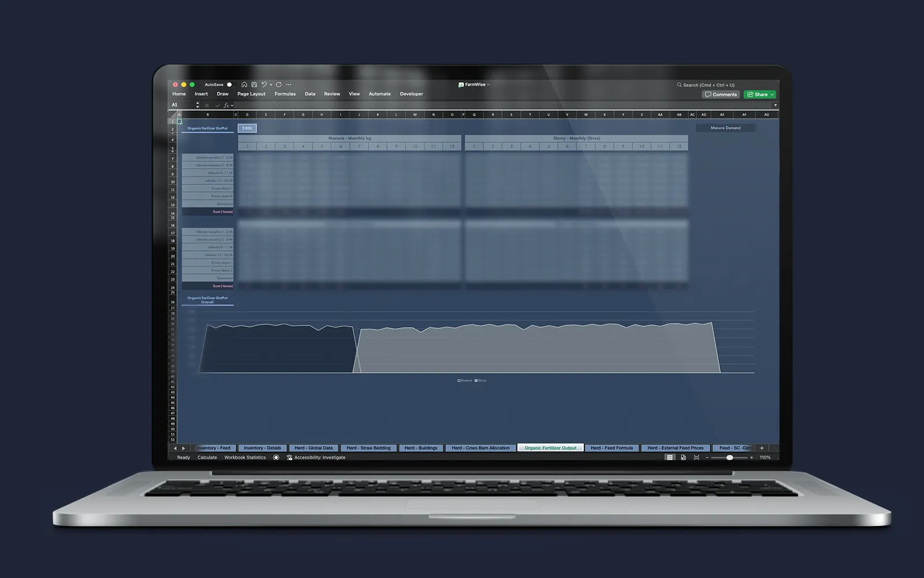Click Calculate in the status bar

pyautogui.click(x=207, y=457)
